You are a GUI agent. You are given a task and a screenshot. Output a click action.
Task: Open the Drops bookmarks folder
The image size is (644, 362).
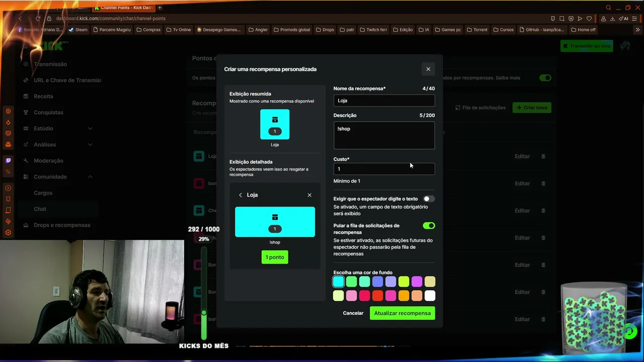coord(325,30)
